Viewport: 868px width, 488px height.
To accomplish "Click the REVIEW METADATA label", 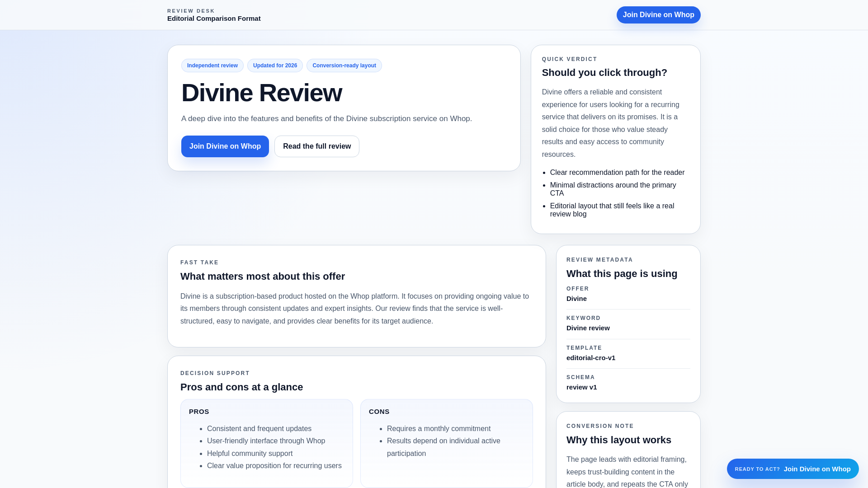I will tap(599, 260).
